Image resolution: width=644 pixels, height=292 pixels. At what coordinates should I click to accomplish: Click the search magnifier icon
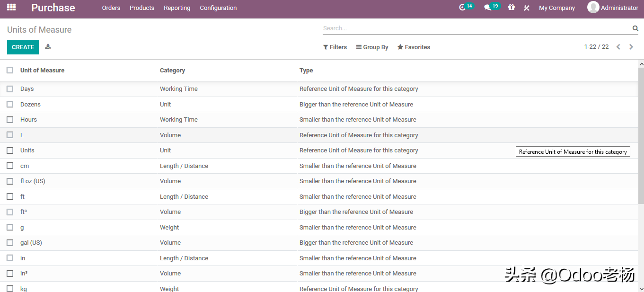[635, 28]
